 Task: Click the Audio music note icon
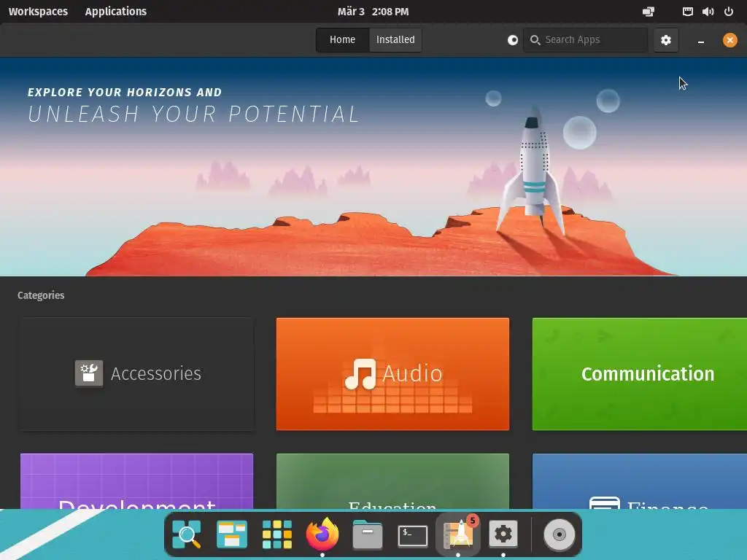click(x=360, y=374)
